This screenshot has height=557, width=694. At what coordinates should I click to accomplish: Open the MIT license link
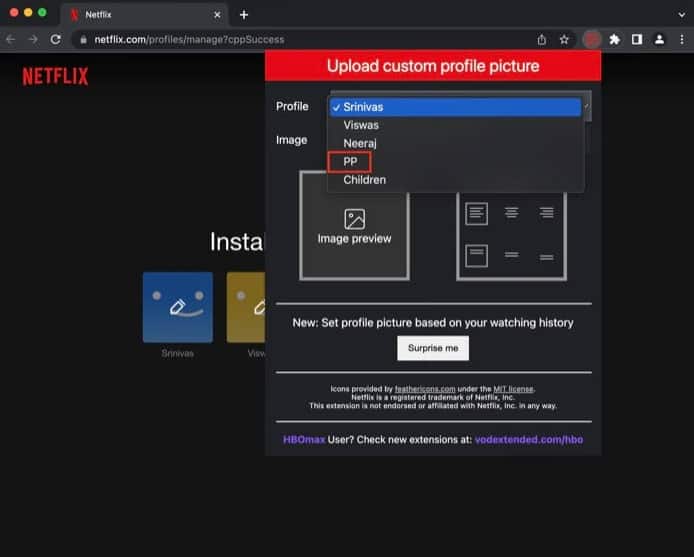[x=513, y=389]
